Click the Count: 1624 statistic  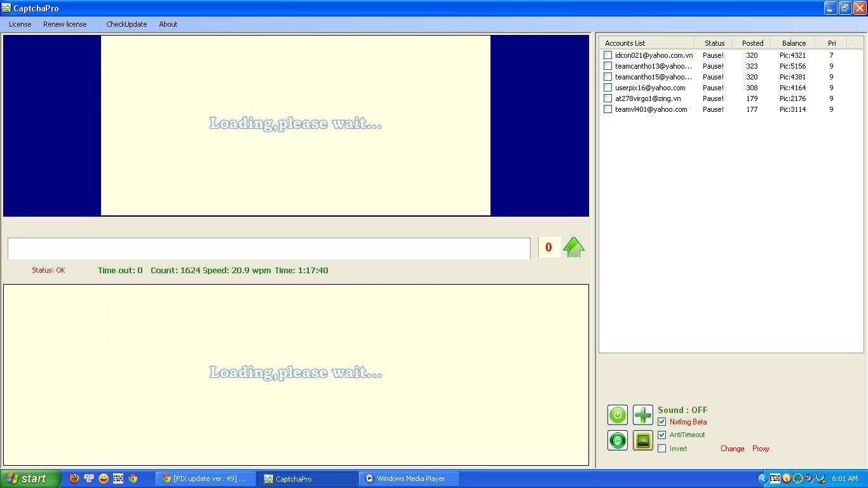[175, 270]
